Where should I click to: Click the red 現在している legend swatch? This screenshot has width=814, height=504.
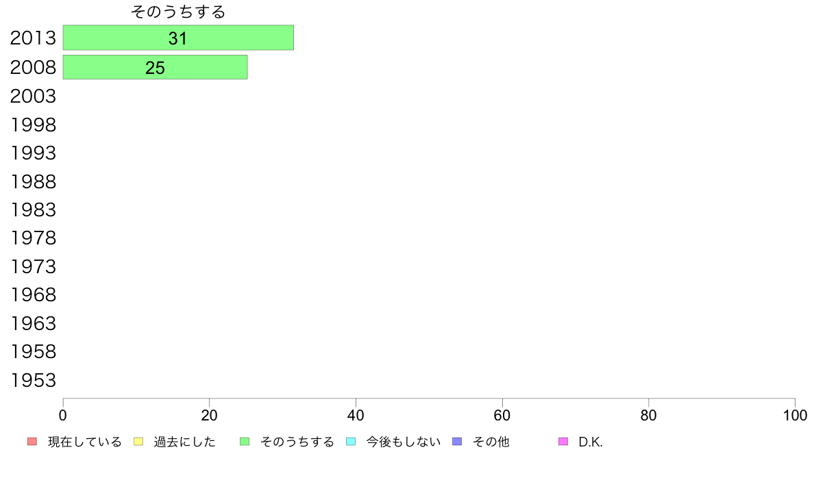32,442
